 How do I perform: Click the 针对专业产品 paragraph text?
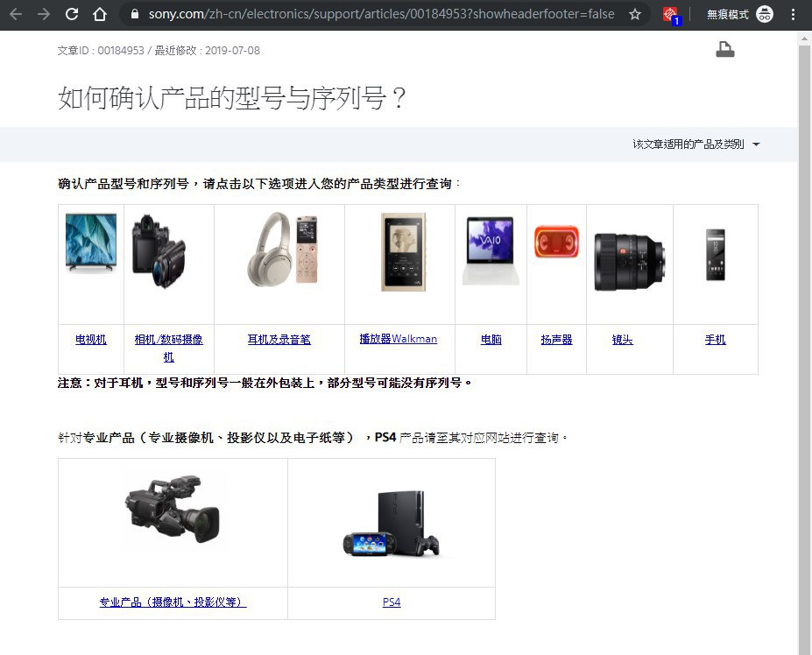point(313,438)
